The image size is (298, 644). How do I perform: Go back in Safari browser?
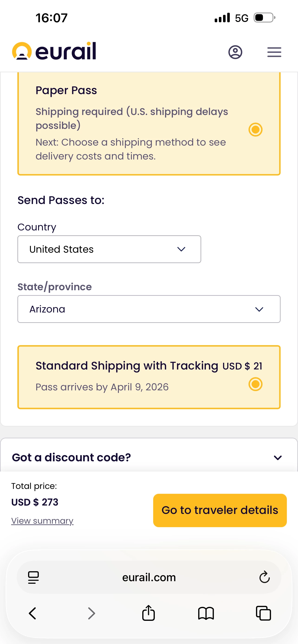click(32, 613)
